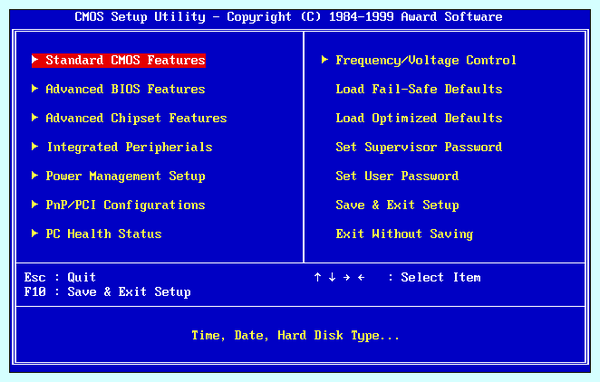This screenshot has width=600, height=382.
Task: Click arrow beside Frequency/Voltage Control
Action: click(x=324, y=59)
